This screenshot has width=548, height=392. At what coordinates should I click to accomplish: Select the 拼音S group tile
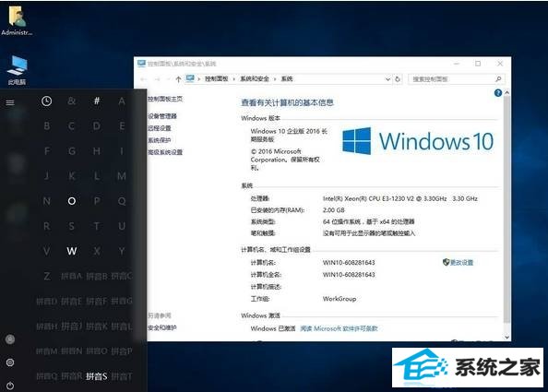pos(97,376)
